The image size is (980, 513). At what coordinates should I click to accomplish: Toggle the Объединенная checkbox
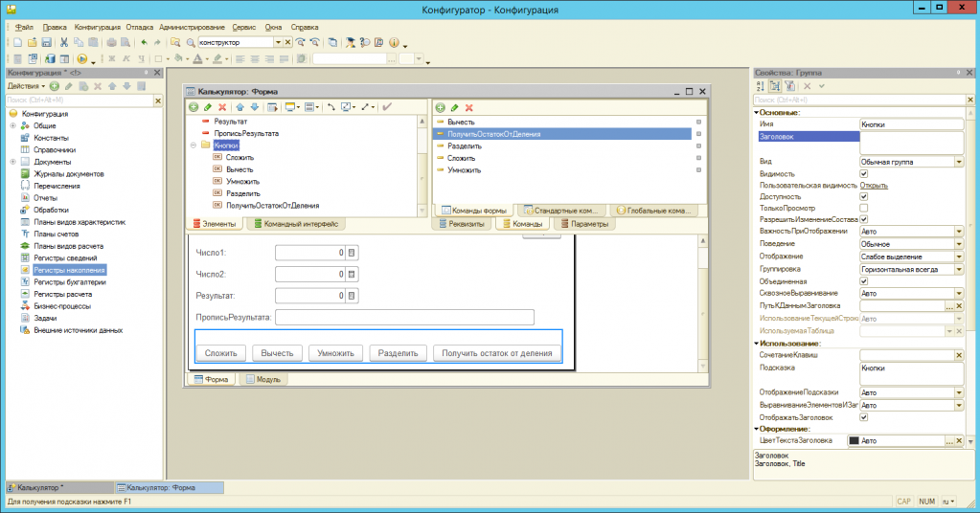coord(864,280)
